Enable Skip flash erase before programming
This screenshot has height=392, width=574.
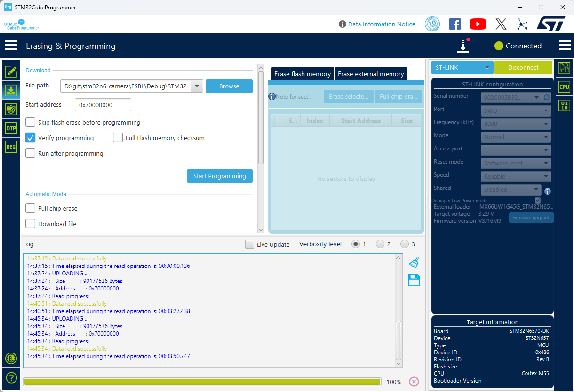(31, 122)
